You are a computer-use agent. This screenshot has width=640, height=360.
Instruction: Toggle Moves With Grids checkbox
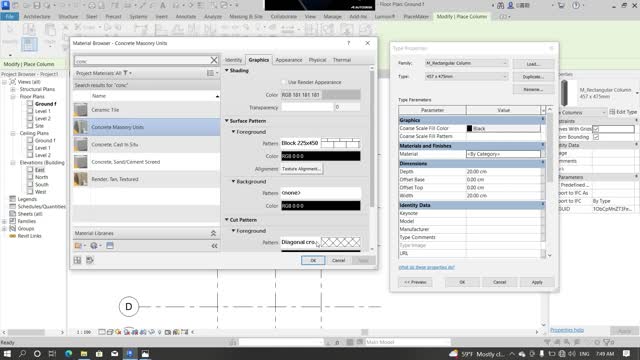596,129
